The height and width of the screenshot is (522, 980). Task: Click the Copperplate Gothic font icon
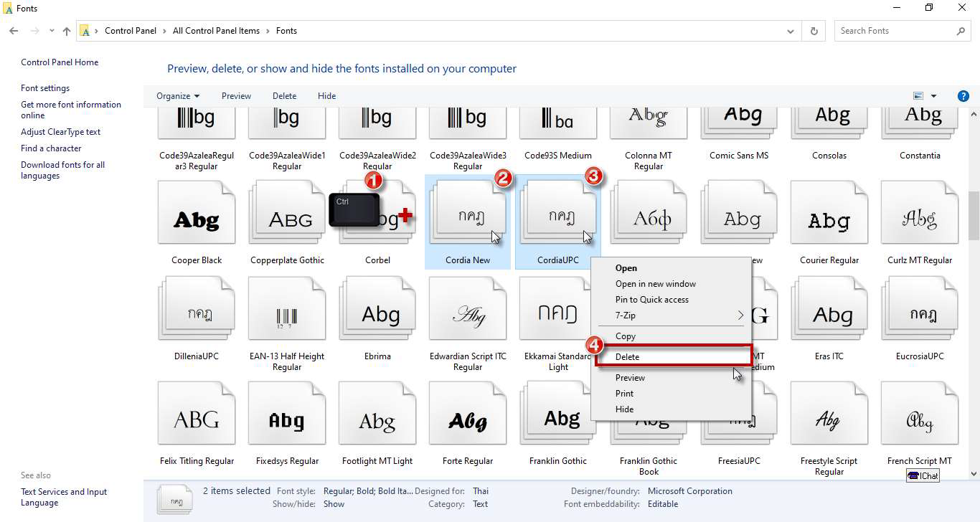pyautogui.click(x=287, y=215)
